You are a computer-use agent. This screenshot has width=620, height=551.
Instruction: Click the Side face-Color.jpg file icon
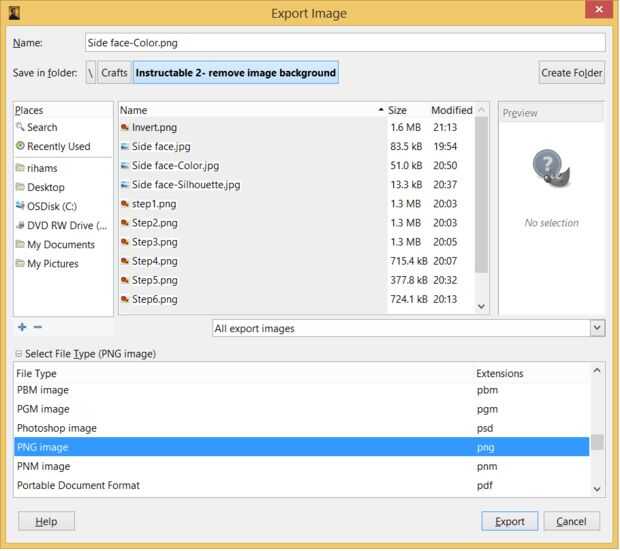[125, 165]
